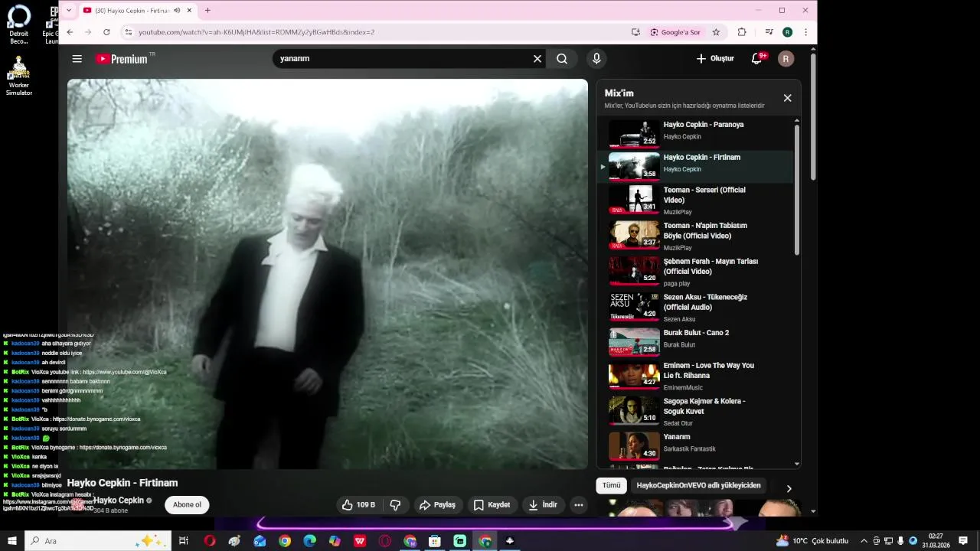This screenshot has width=980, height=551.
Task: Share the video with 'Paylaş'
Action: click(437, 505)
